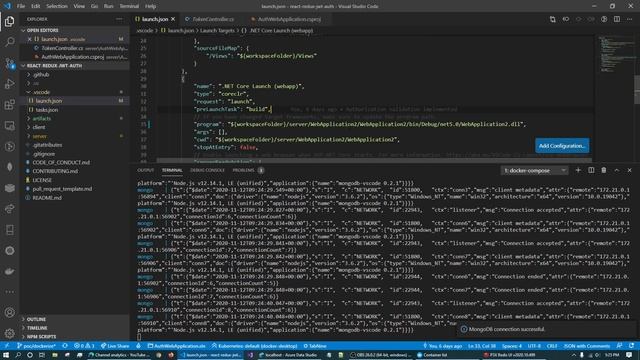Open the File menu
This screenshot has height=360, width=640.
(21, 6)
